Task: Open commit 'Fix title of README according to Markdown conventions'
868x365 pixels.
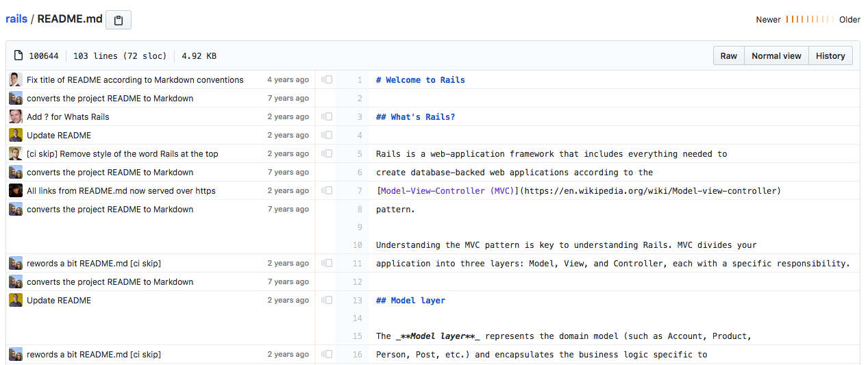Action: 135,79
